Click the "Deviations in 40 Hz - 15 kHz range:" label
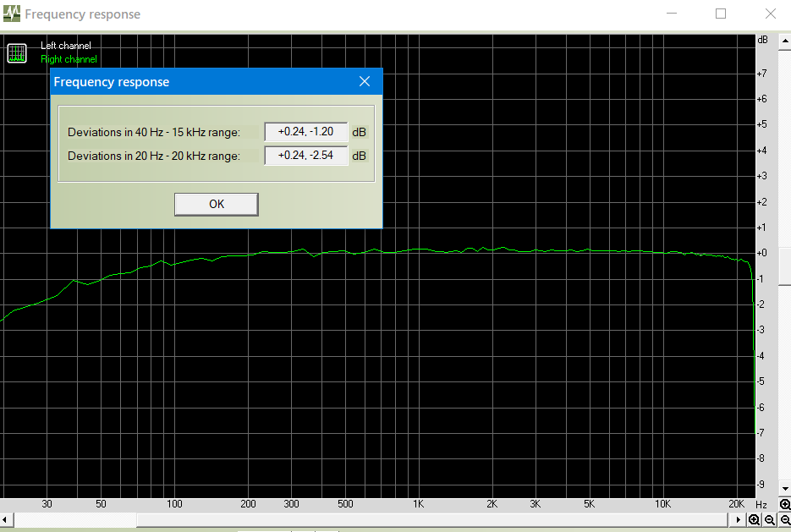The width and height of the screenshot is (791, 532). pos(154,132)
